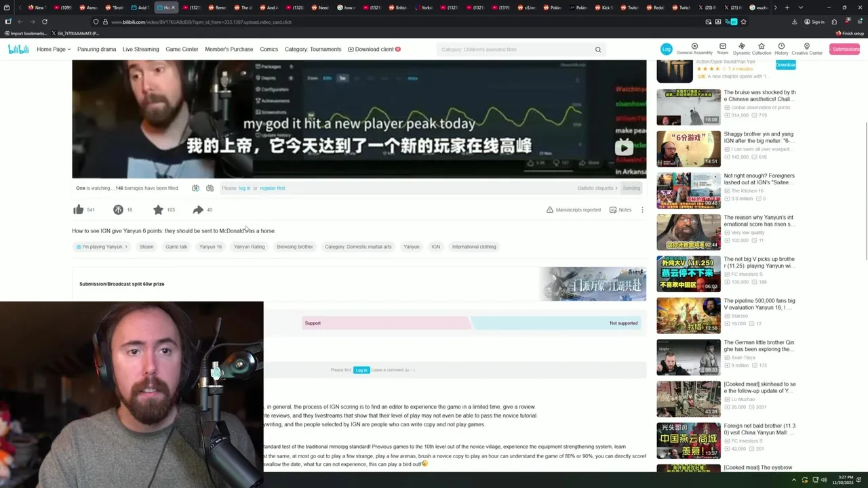Viewport: 868px width, 488px height.
Task: Open Live Streaming menu item
Action: (x=140, y=49)
